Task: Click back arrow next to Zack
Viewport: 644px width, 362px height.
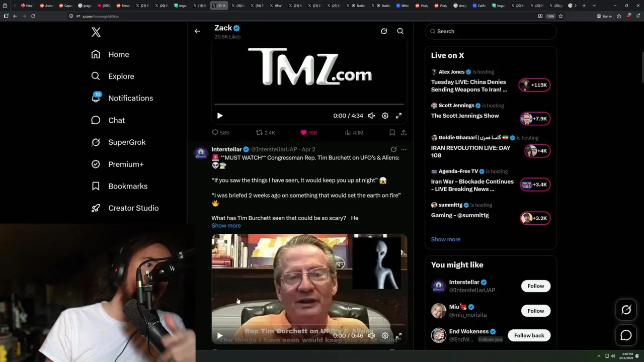Action: point(197,31)
